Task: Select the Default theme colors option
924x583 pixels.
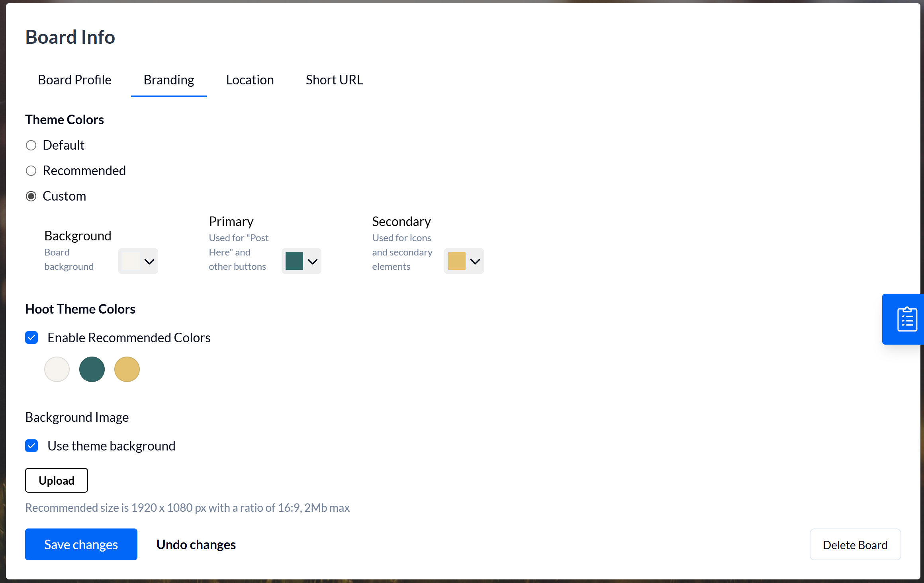Action: pyautogui.click(x=31, y=145)
